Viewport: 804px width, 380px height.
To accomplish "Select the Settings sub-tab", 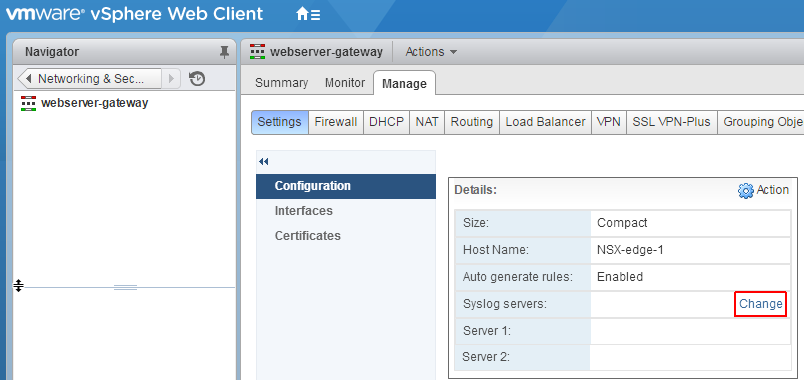I will click(279, 122).
